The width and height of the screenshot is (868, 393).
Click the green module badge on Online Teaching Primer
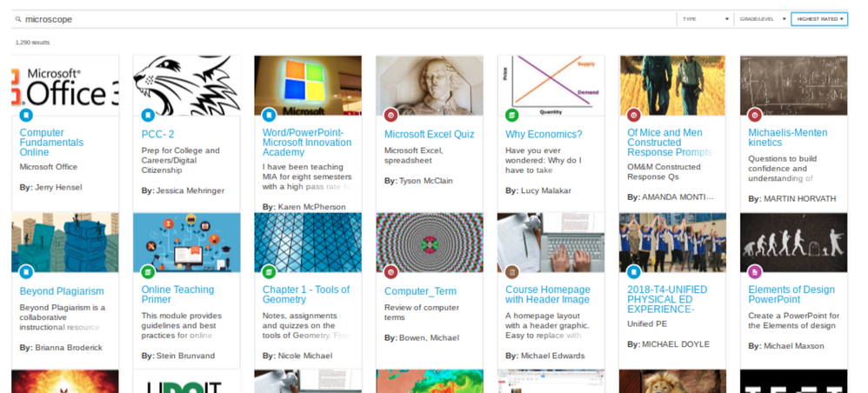[x=148, y=272]
